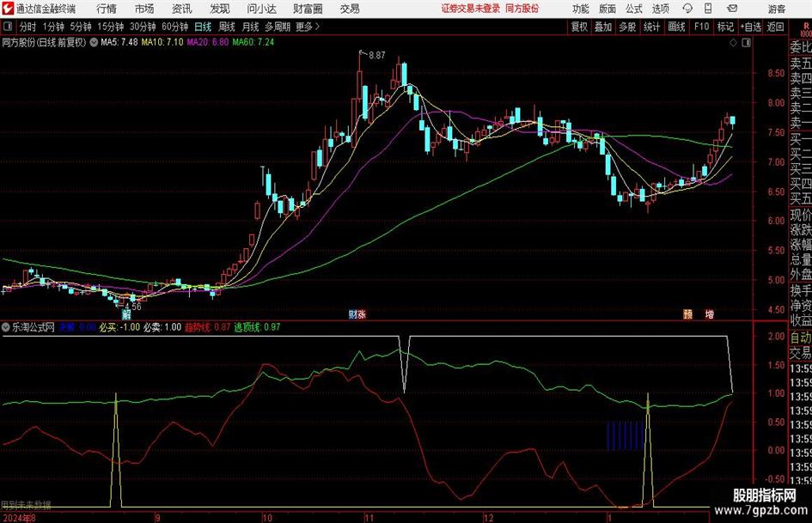Click the F10 company info button
The width and height of the screenshot is (812, 523).
point(701,27)
